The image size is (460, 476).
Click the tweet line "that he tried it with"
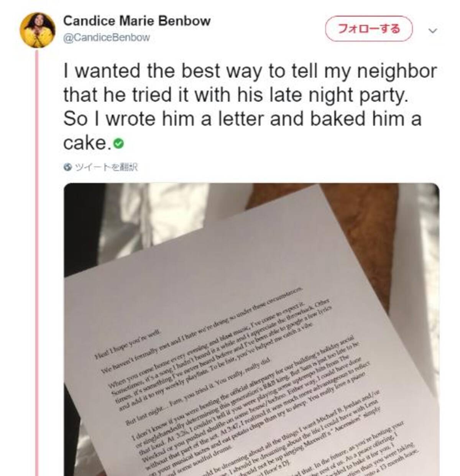pos(234,95)
